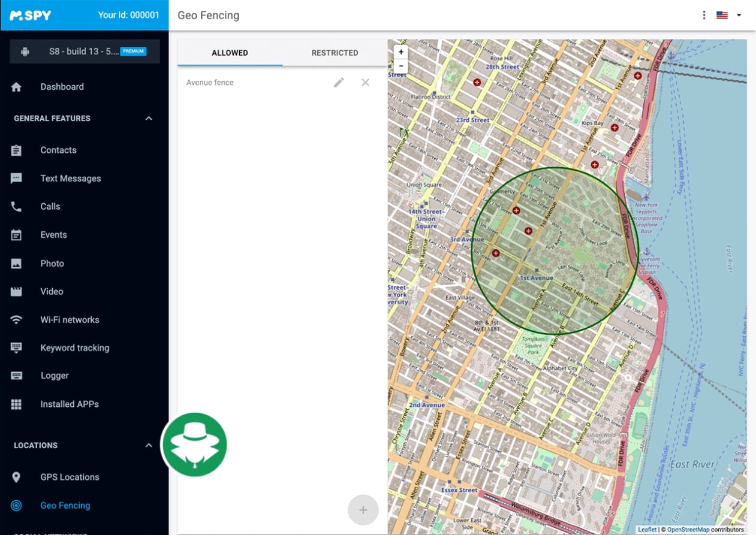Select the S8 build 13 device selector

85,52
